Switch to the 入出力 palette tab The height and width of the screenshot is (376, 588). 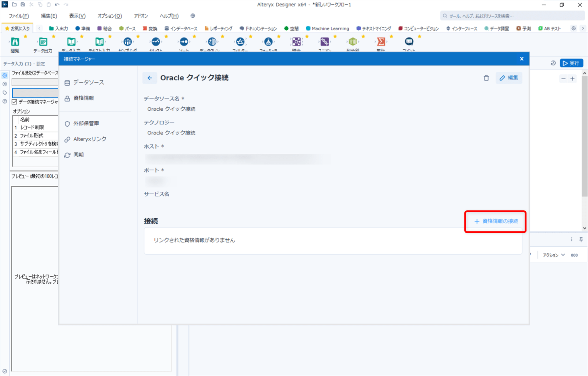[x=59, y=28]
